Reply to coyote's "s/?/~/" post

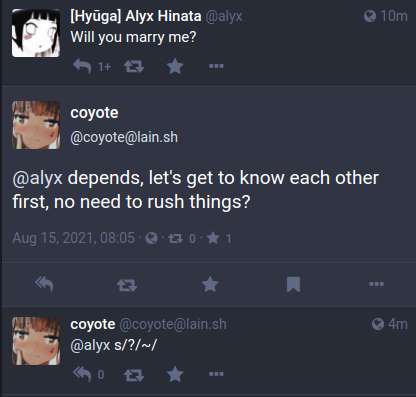pos(82,374)
